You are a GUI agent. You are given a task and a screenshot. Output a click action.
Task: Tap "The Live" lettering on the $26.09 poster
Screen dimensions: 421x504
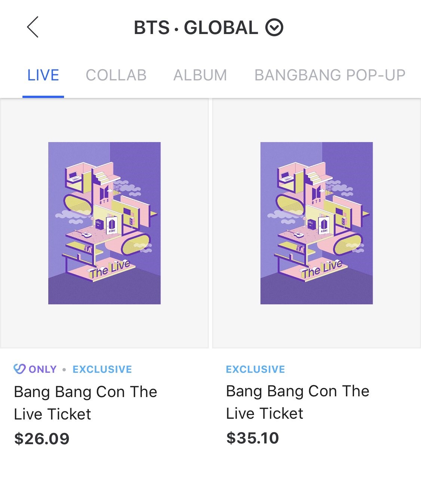(110, 269)
